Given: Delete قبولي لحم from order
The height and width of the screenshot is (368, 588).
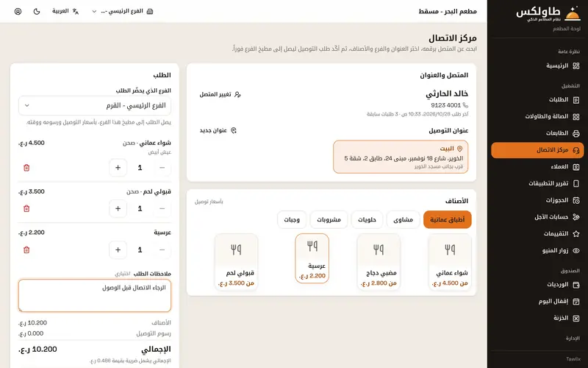Looking at the screenshot, I should (x=26, y=208).
